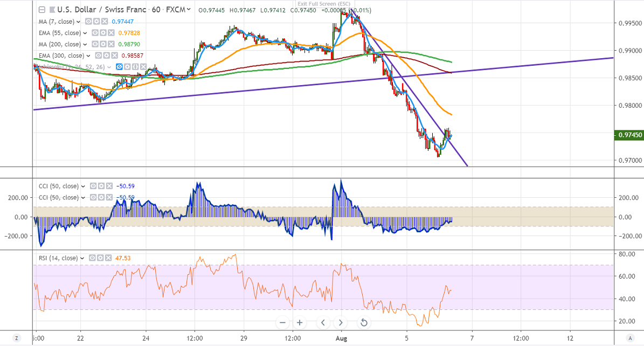This screenshot has width=644, height=346.
Task: Click EMA 300 value 0.98587
Action: [132, 56]
